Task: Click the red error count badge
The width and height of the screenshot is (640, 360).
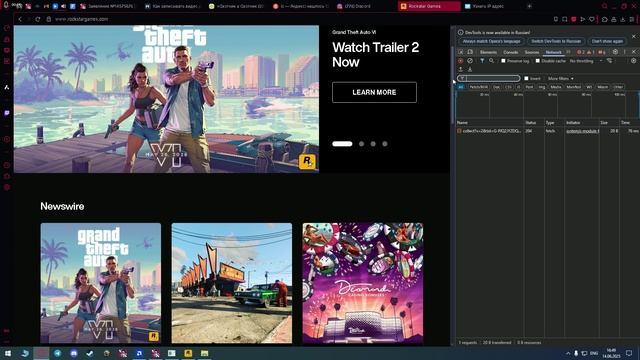Action: click(x=581, y=52)
